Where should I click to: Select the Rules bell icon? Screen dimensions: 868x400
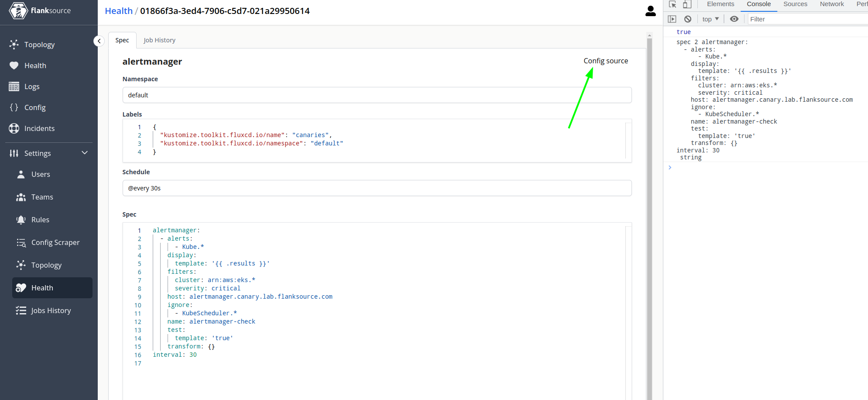(x=21, y=219)
